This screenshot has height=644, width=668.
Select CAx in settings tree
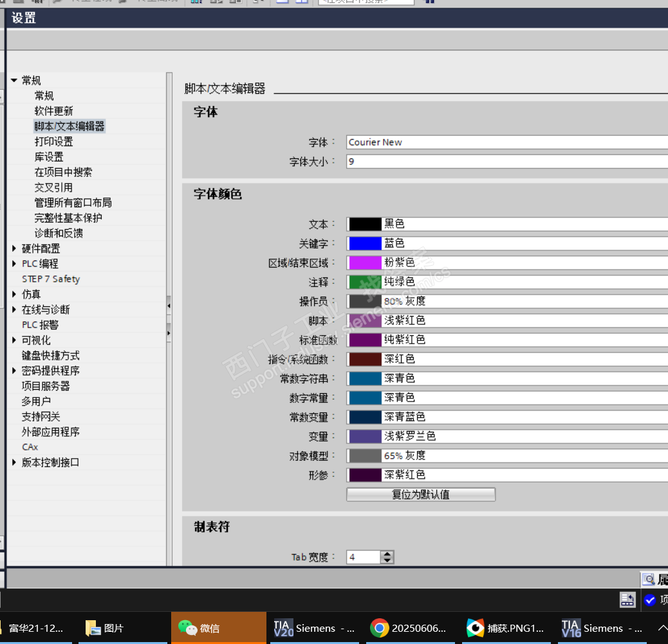click(x=30, y=447)
